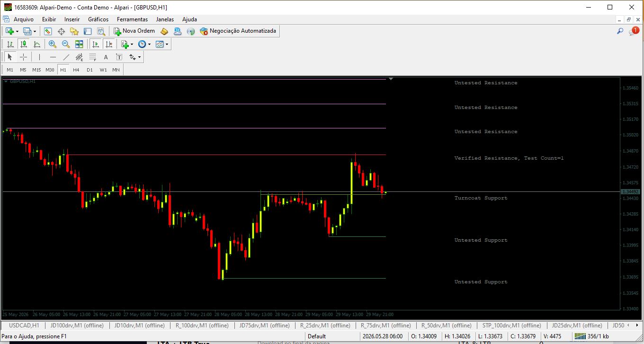Expand the new chart dropdown arrow
The height and width of the screenshot is (344, 644).
click(x=17, y=31)
